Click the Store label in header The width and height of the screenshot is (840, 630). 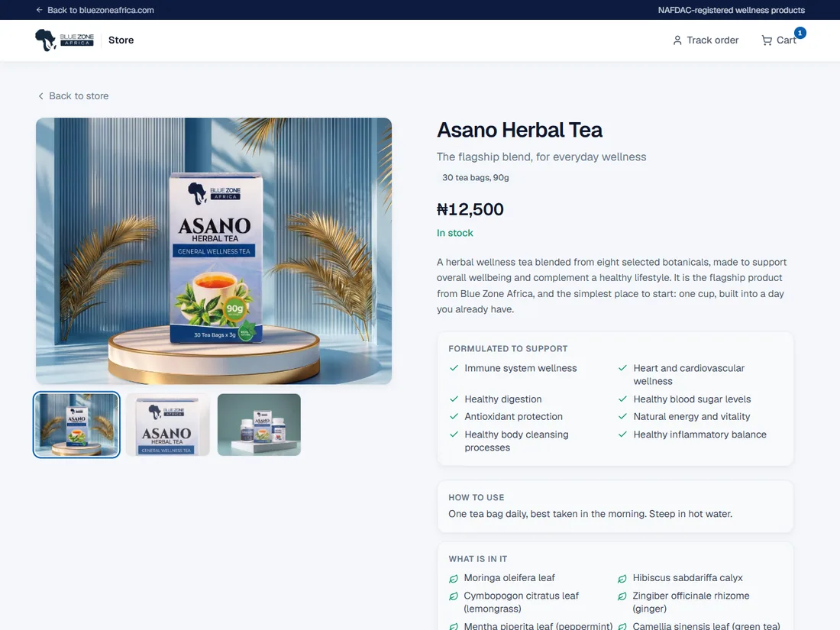pos(121,40)
